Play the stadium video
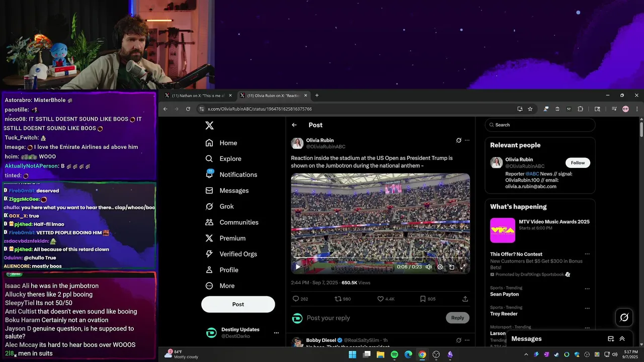This screenshot has height=362, width=644. click(x=297, y=267)
